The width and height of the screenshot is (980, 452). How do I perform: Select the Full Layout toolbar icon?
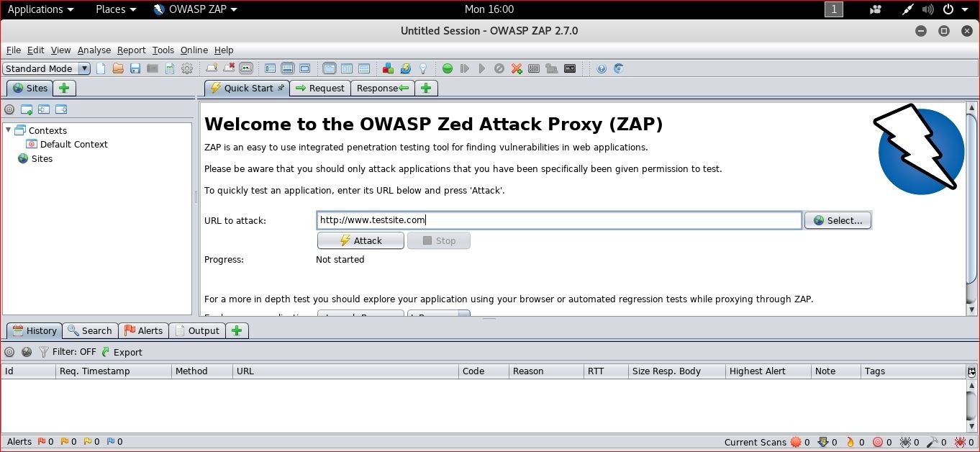[x=305, y=68]
